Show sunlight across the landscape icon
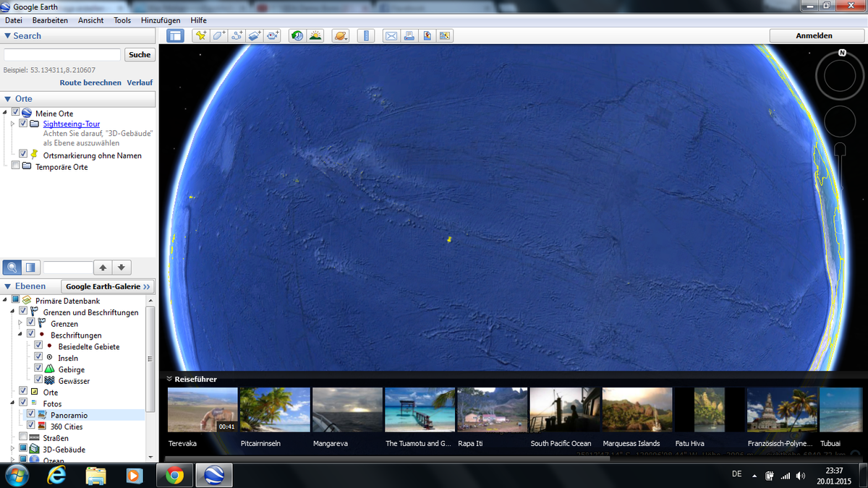Screen dimensions: 868x488 [x=315, y=35]
